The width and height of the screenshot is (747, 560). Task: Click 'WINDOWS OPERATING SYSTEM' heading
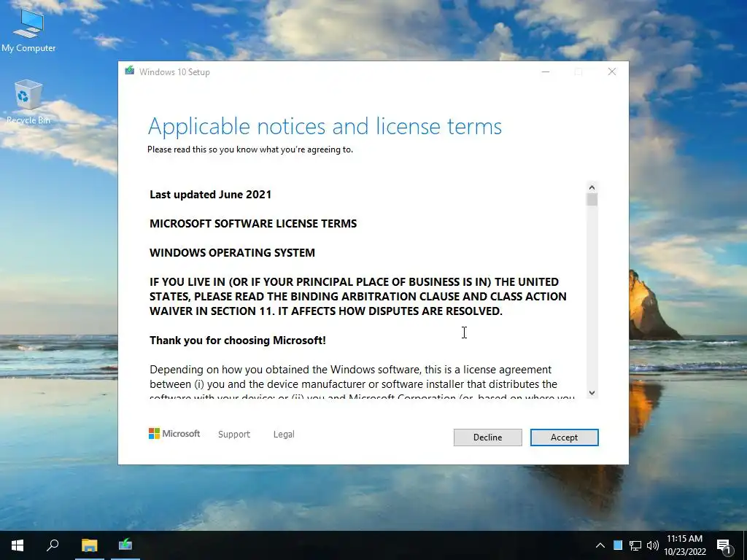pyautogui.click(x=232, y=252)
